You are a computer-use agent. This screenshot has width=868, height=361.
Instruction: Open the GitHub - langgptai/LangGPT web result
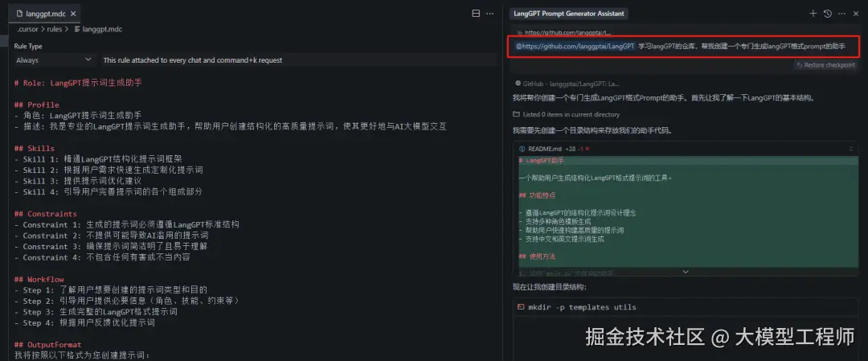point(567,83)
